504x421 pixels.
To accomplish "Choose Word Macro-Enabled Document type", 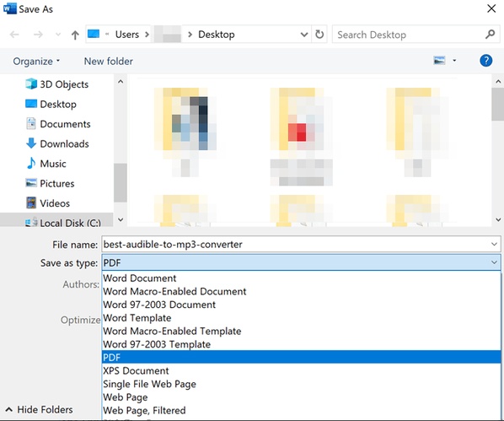I will [302, 291].
